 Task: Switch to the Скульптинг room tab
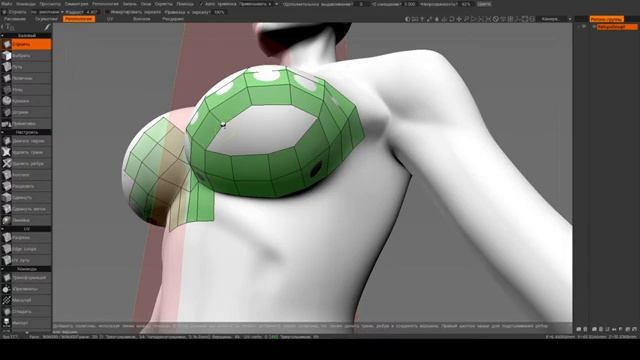tap(47, 19)
